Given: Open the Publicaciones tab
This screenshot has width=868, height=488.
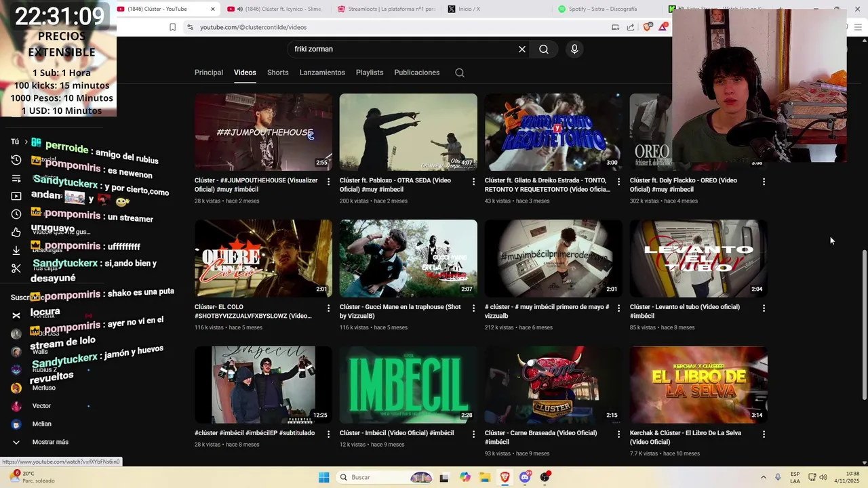Looking at the screenshot, I should [x=417, y=73].
